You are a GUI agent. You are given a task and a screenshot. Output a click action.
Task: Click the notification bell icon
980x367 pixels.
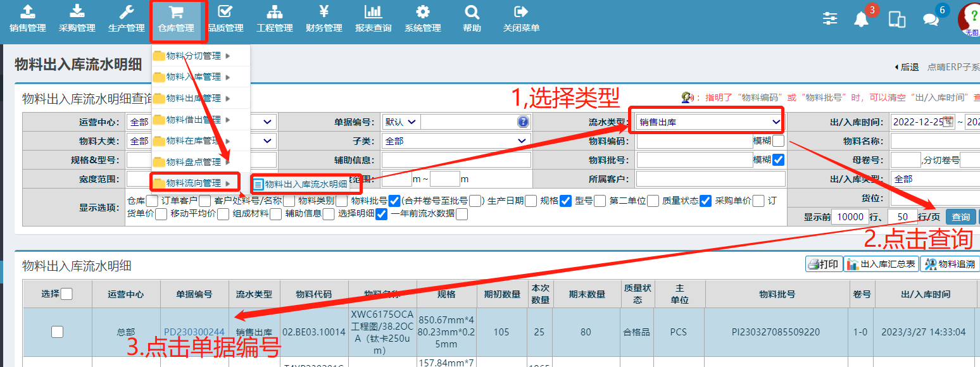(861, 19)
